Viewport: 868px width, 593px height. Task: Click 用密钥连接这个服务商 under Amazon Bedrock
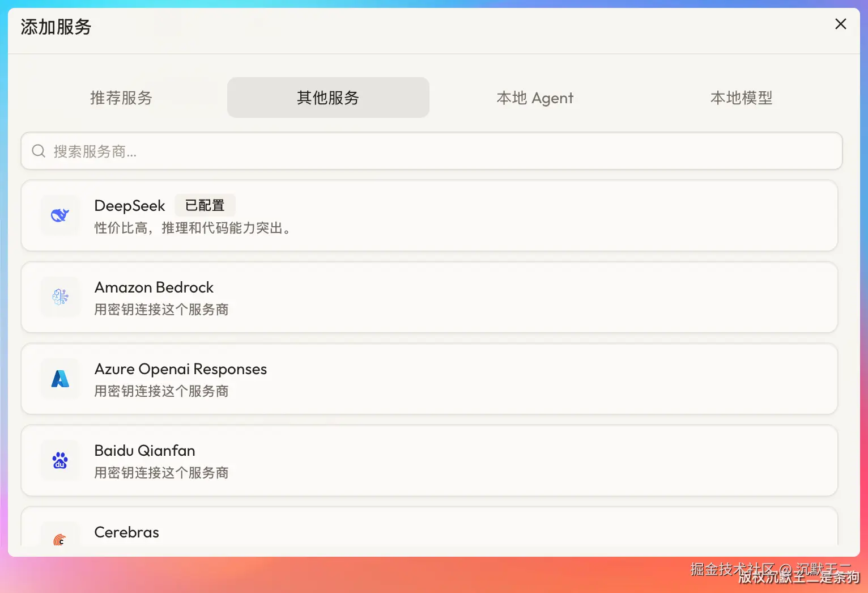pos(161,310)
